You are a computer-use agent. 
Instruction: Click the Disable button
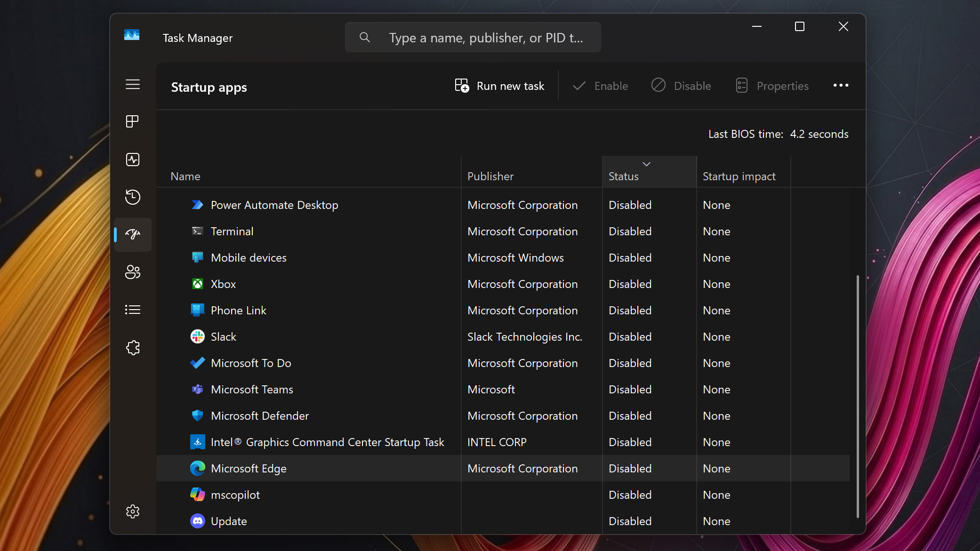click(x=681, y=86)
